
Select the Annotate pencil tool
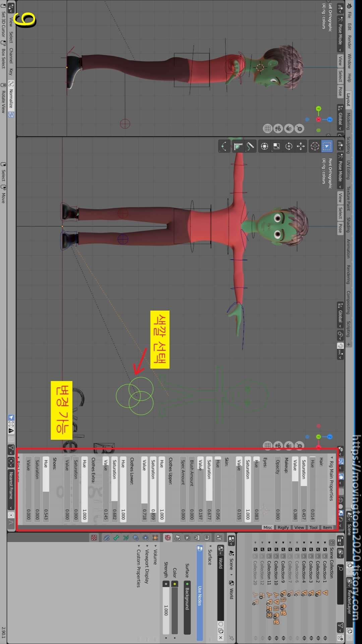pos(250,146)
